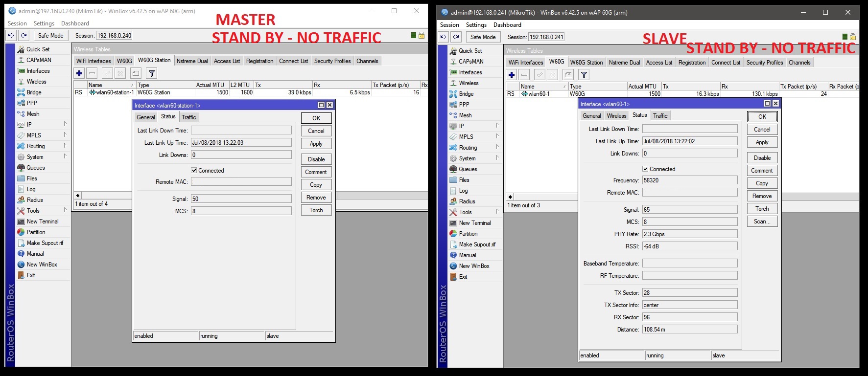Image resolution: width=868 pixels, height=376 pixels.
Task: Open Session menu in master window
Action: [18, 23]
